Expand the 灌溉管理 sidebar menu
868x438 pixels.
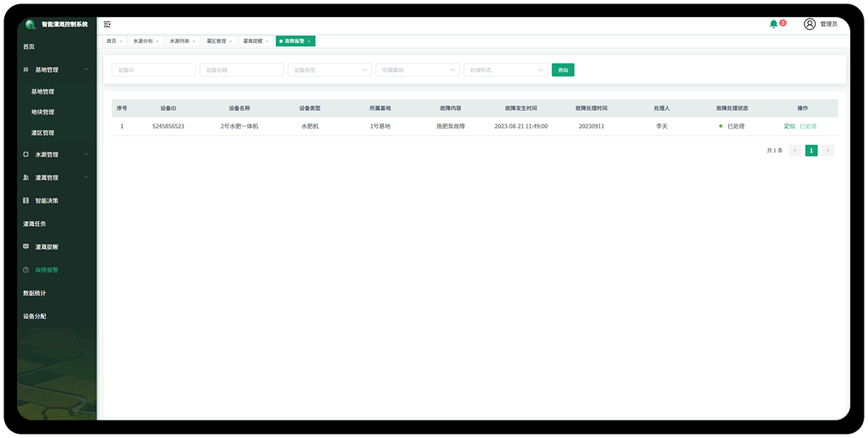tap(86, 177)
